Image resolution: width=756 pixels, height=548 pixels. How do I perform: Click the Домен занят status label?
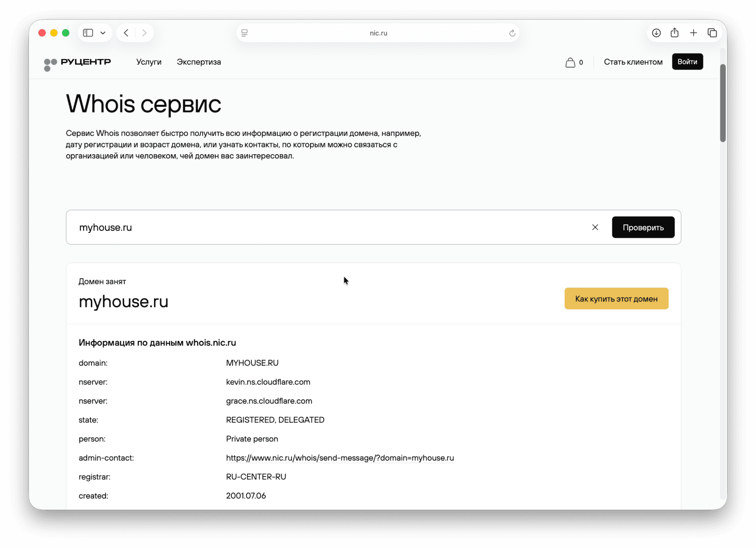tap(102, 281)
